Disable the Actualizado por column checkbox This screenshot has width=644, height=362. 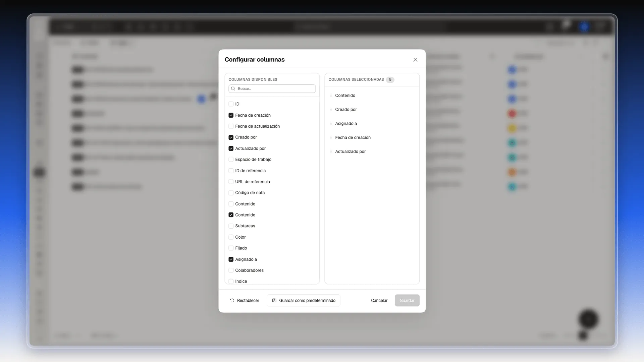coord(231,148)
